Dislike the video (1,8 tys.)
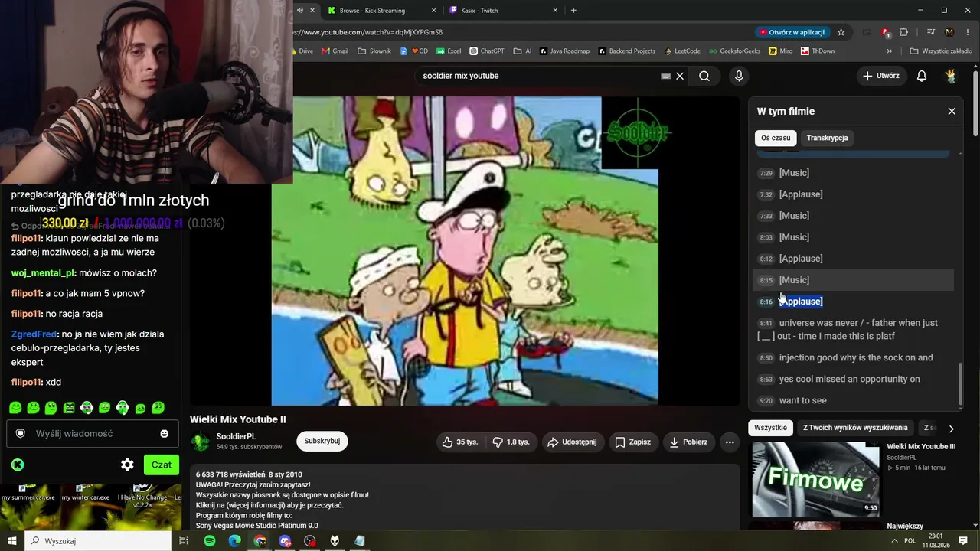 (x=511, y=442)
